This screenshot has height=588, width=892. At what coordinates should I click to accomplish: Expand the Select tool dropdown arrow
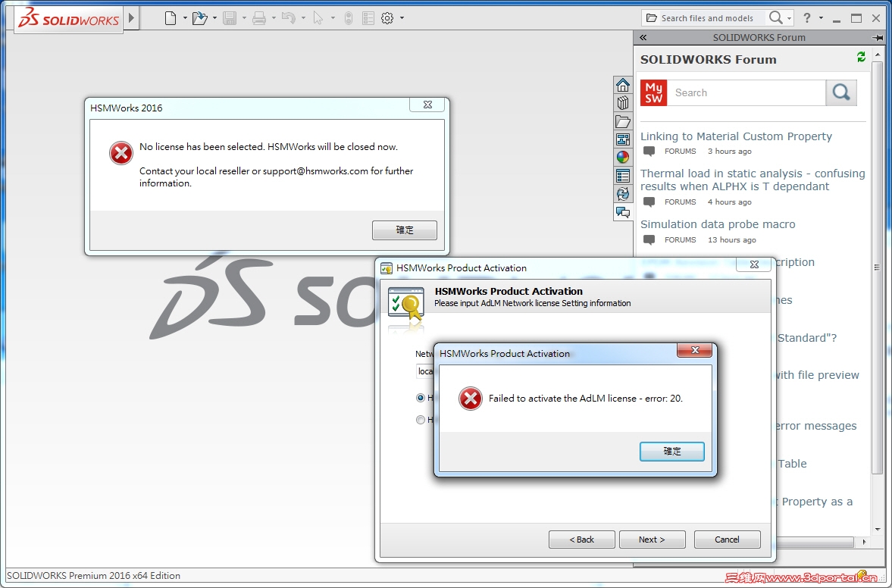click(x=333, y=18)
